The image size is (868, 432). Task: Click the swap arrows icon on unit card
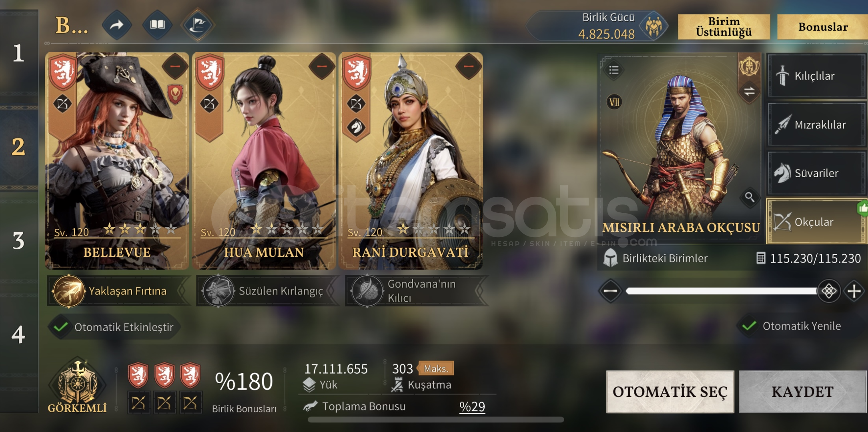(749, 91)
